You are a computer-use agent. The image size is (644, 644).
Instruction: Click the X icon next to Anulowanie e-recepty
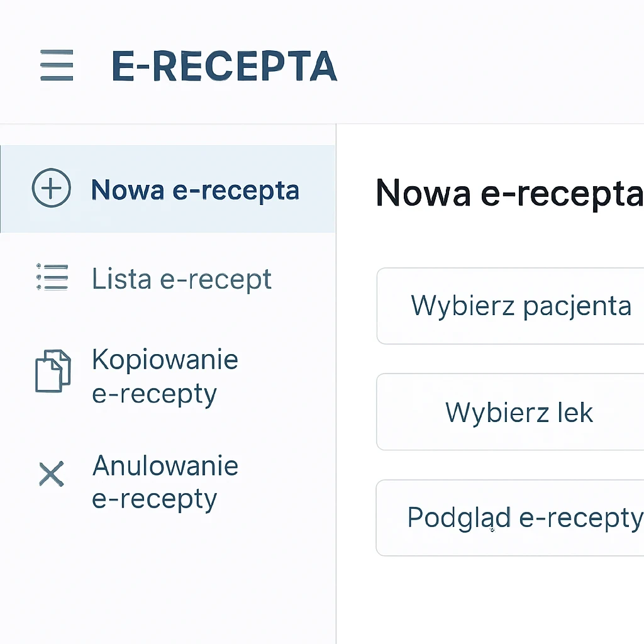pos(51,474)
